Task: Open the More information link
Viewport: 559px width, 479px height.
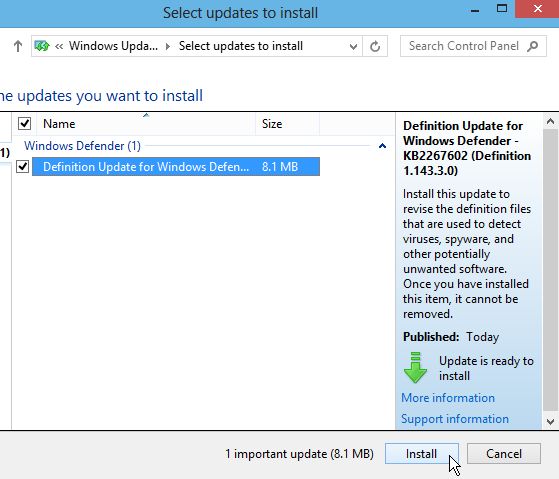Action: click(x=448, y=398)
